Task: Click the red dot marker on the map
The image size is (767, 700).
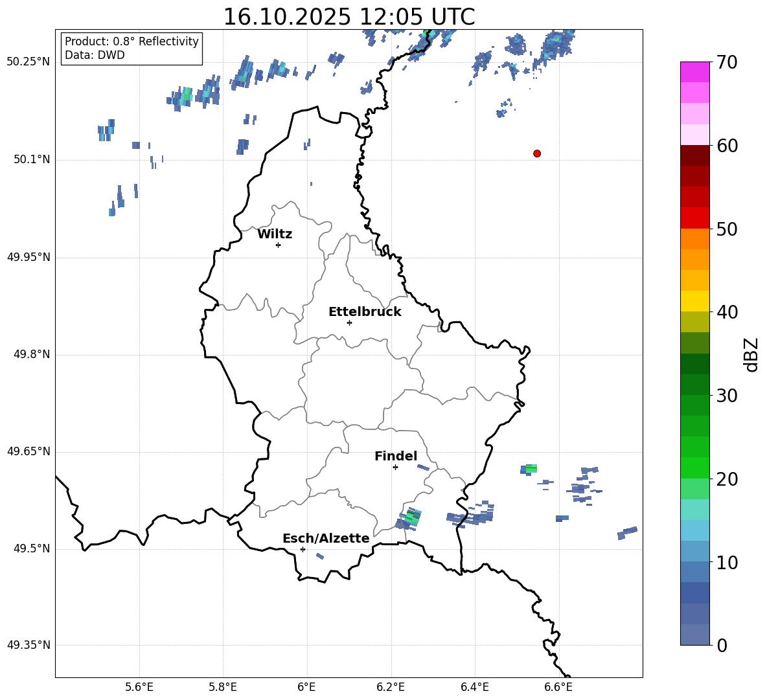Action: [537, 153]
